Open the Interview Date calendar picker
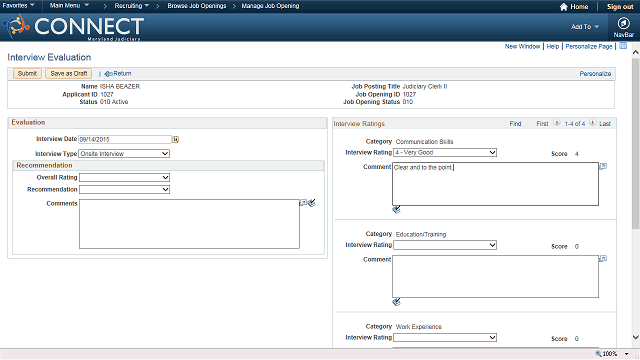Screen dimensions: 640x360 click(x=176, y=140)
